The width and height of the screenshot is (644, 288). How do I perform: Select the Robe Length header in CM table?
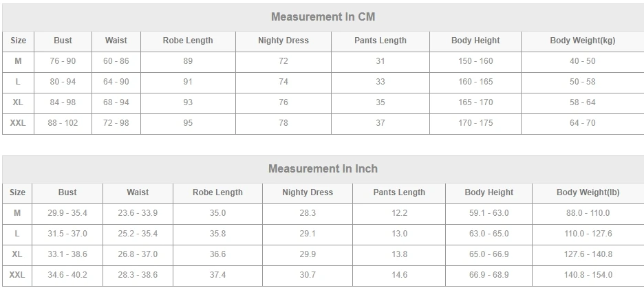click(x=188, y=41)
